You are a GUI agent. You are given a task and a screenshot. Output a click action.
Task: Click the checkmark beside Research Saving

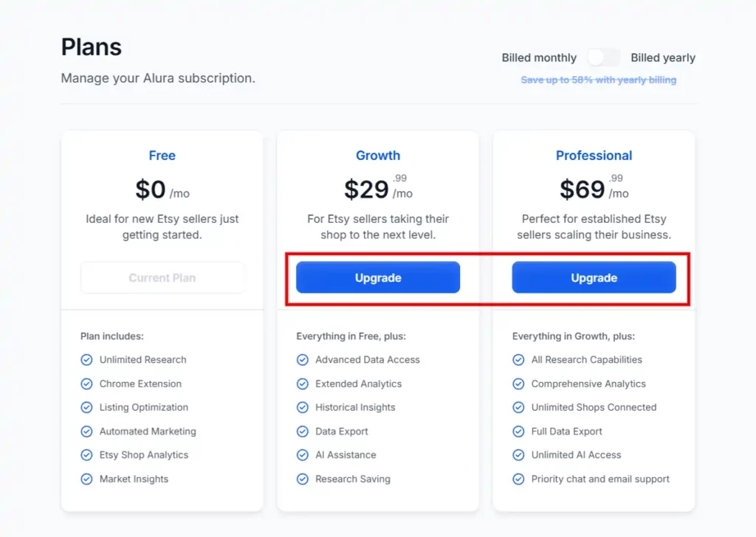point(303,479)
